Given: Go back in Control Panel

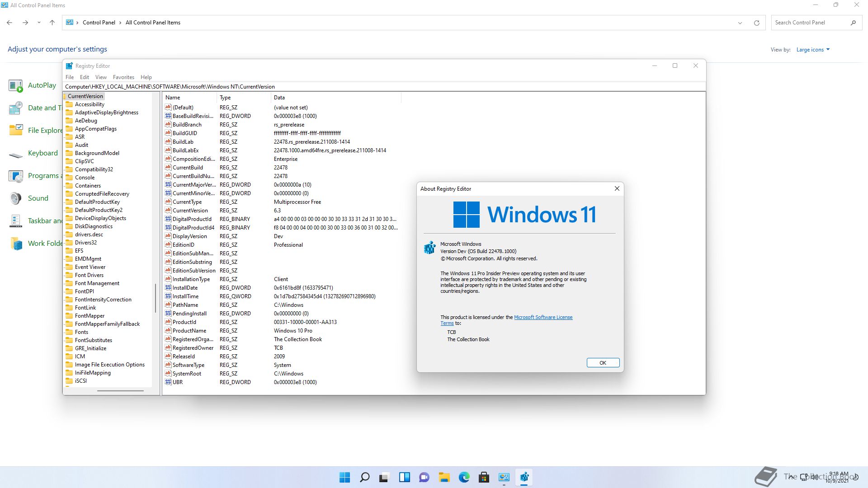Looking at the screenshot, I should point(9,23).
